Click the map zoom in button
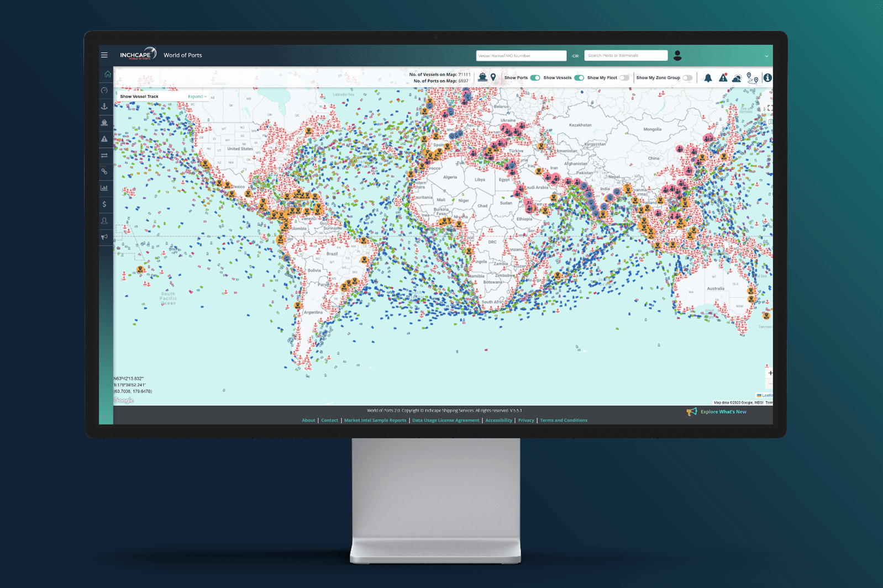883x588 pixels. [770, 373]
